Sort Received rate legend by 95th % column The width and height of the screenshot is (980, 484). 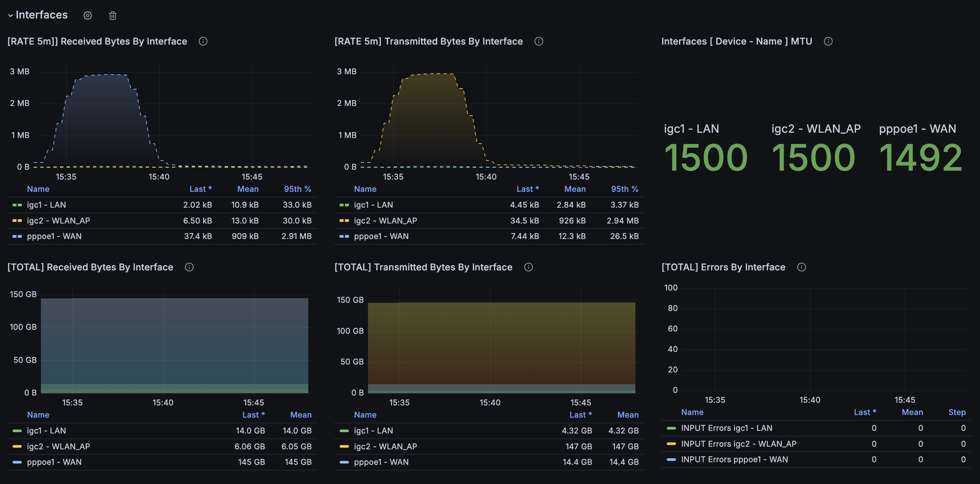click(297, 189)
